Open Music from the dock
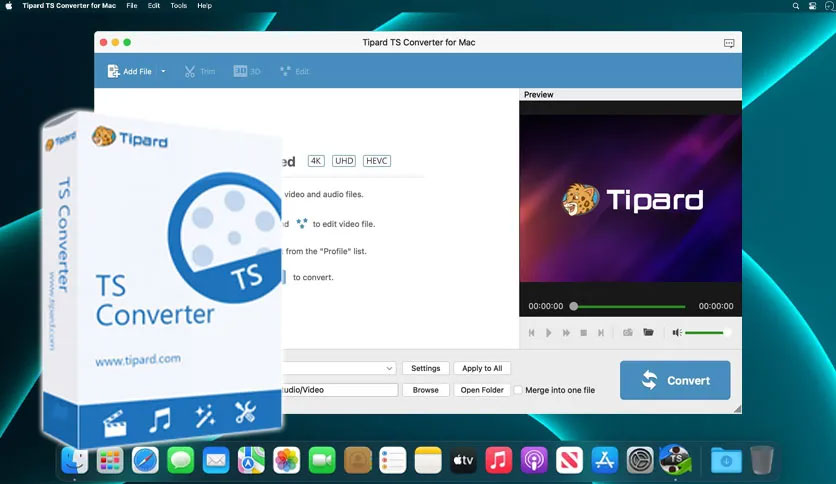The image size is (836, 484). tap(499, 460)
